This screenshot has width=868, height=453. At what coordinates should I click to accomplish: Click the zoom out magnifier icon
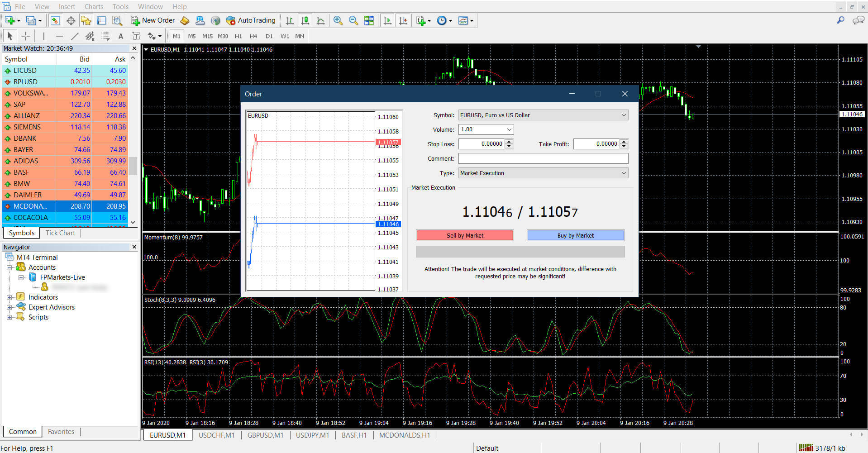pyautogui.click(x=353, y=20)
